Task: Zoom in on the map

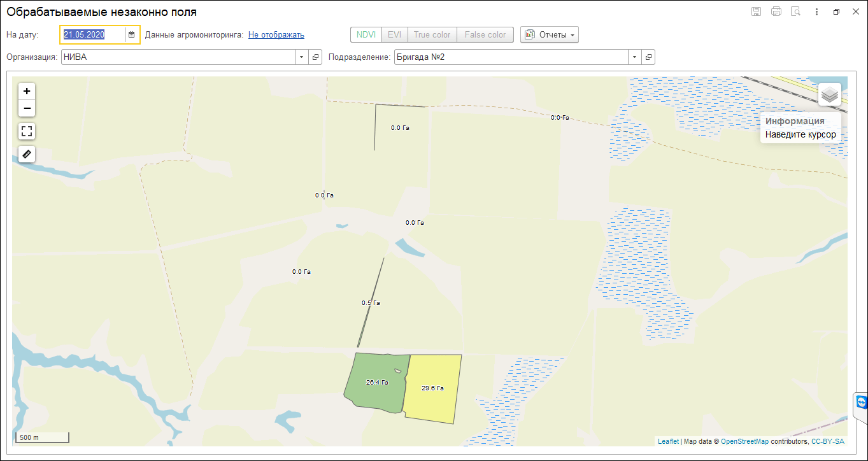Action: click(27, 91)
